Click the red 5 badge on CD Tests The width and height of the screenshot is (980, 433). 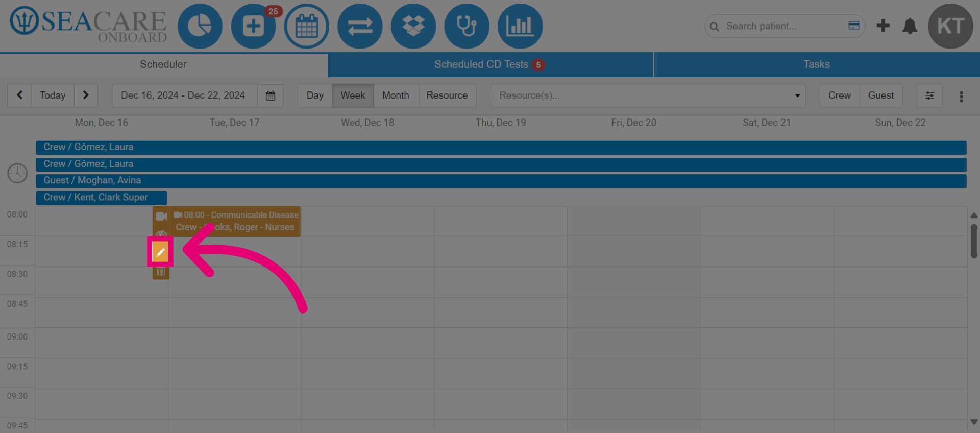coord(538,65)
